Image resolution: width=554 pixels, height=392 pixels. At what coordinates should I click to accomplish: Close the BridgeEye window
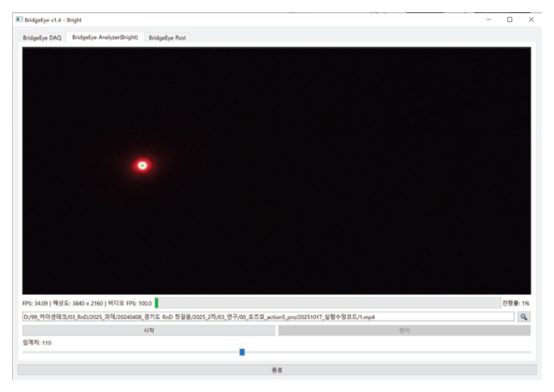531,19
